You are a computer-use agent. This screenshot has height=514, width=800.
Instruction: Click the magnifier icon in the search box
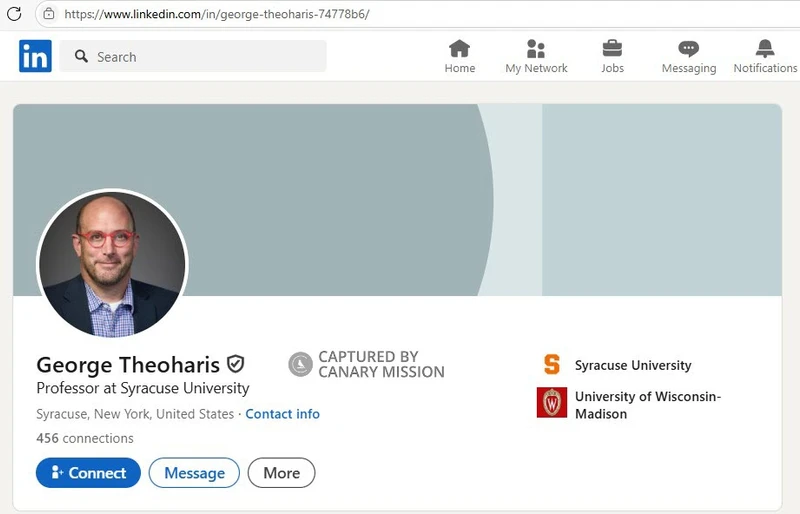point(81,57)
